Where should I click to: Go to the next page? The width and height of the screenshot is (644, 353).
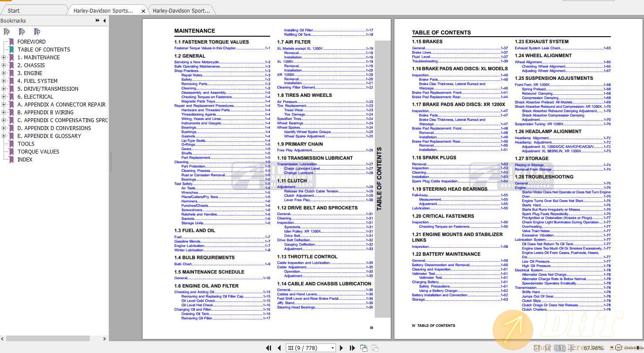[341, 348]
